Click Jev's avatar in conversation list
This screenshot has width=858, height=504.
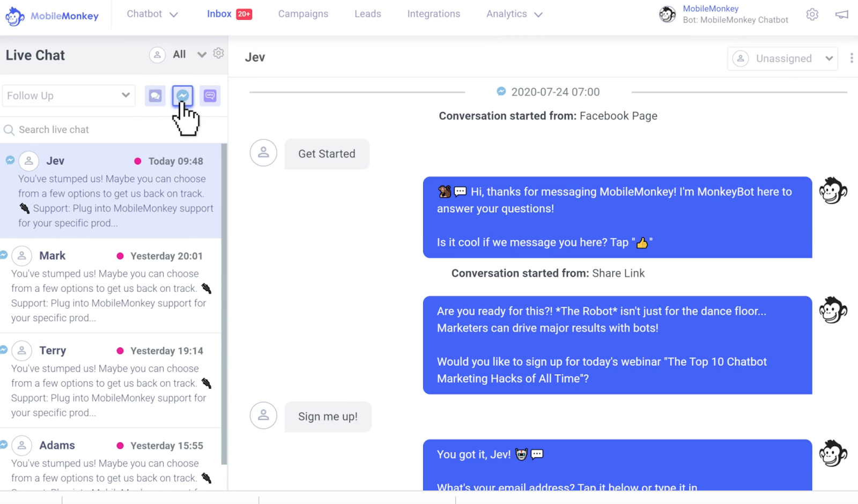coord(29,161)
